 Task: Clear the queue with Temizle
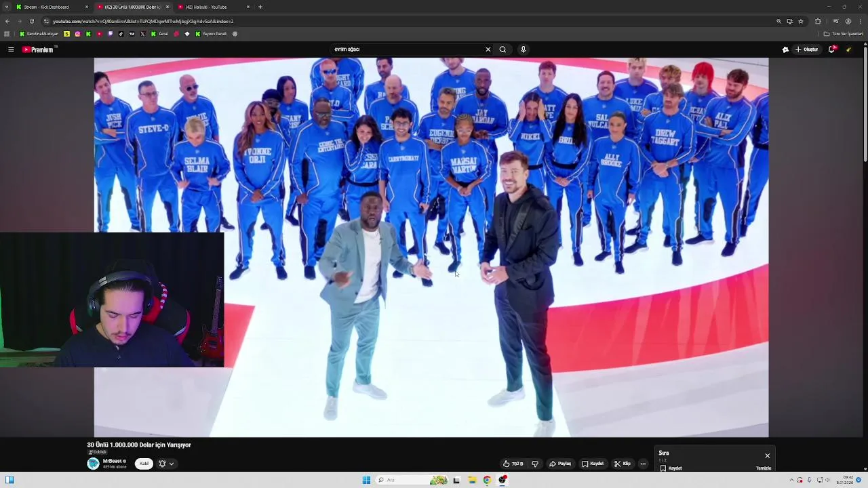(764, 468)
